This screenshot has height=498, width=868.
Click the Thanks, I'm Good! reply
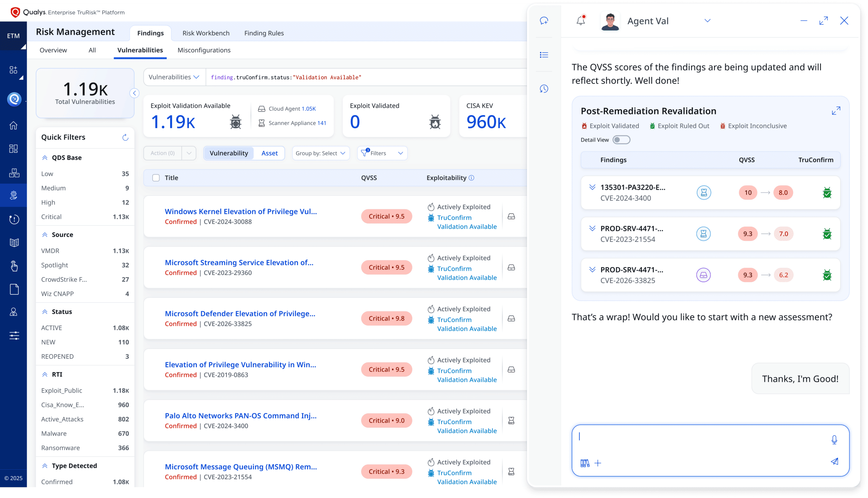800,379
